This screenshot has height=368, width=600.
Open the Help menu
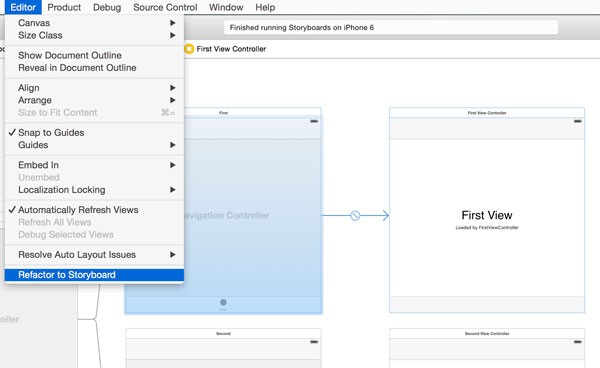265,7
